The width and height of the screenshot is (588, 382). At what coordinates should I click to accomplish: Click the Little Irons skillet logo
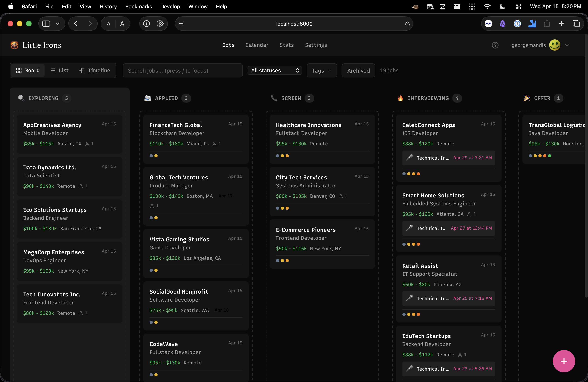coord(14,45)
